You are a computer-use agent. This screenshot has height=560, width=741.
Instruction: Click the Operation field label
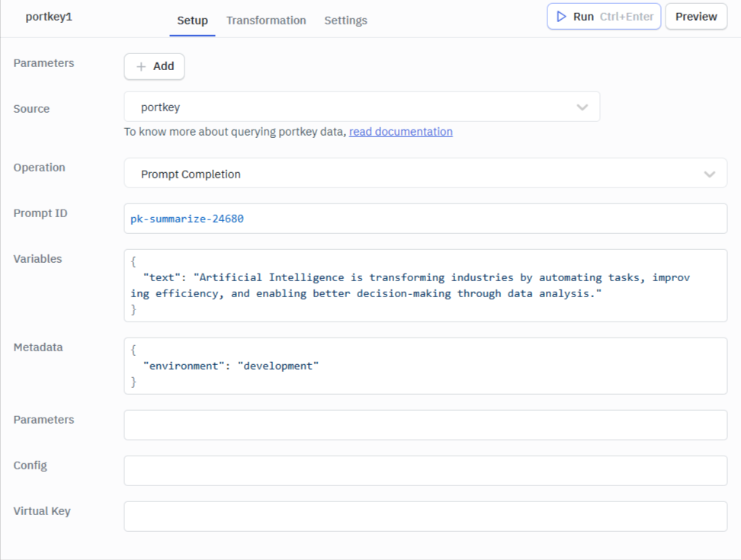(39, 168)
